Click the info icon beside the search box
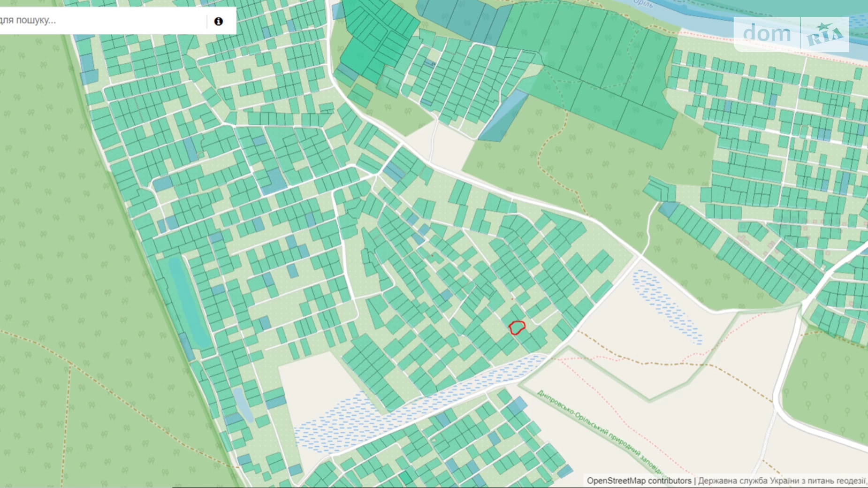868x488 pixels. point(218,21)
